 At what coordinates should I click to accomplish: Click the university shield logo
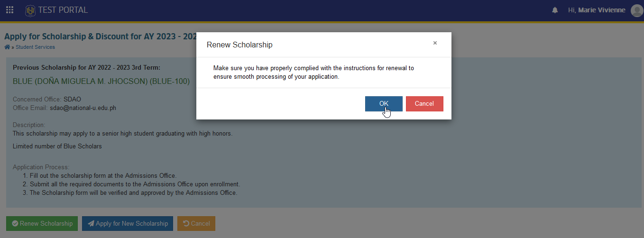[x=30, y=10]
